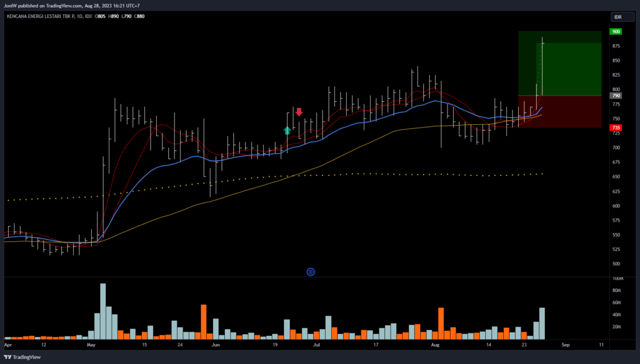Screen dimensions: 640x364
Task: Click the blue dividend D icon
Action: coord(310,272)
